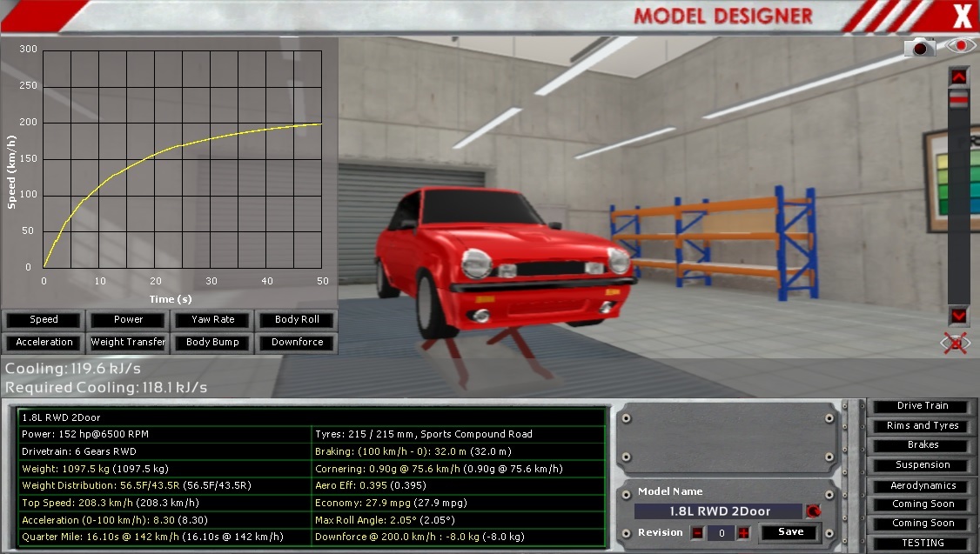Go to Rims and Tyres tab
The width and height of the screenshot is (980, 554).
923,426
